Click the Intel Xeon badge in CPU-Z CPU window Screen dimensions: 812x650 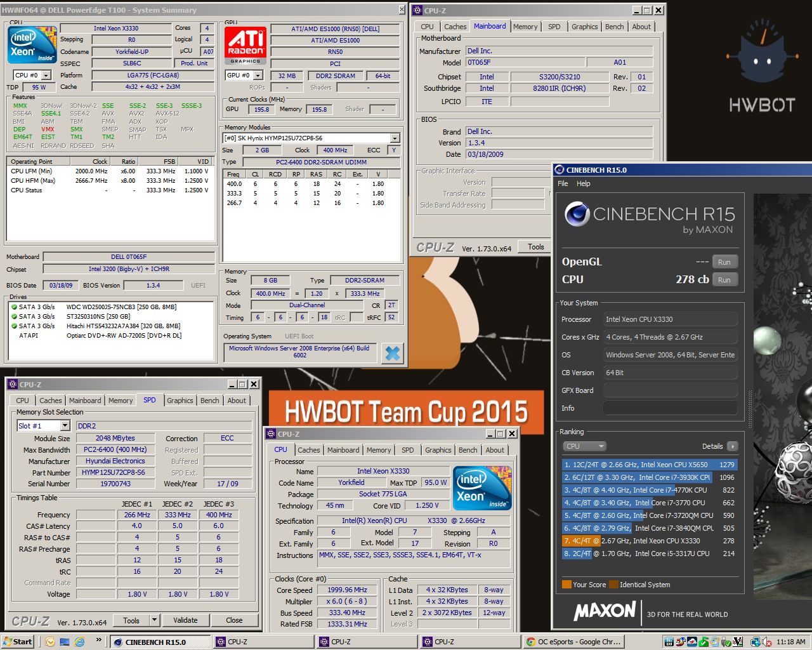[482, 487]
